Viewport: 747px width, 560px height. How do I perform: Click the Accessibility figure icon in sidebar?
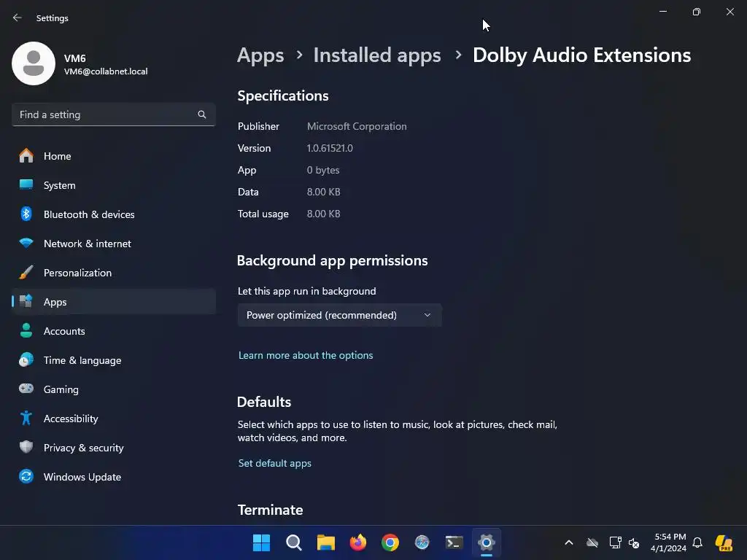click(26, 418)
